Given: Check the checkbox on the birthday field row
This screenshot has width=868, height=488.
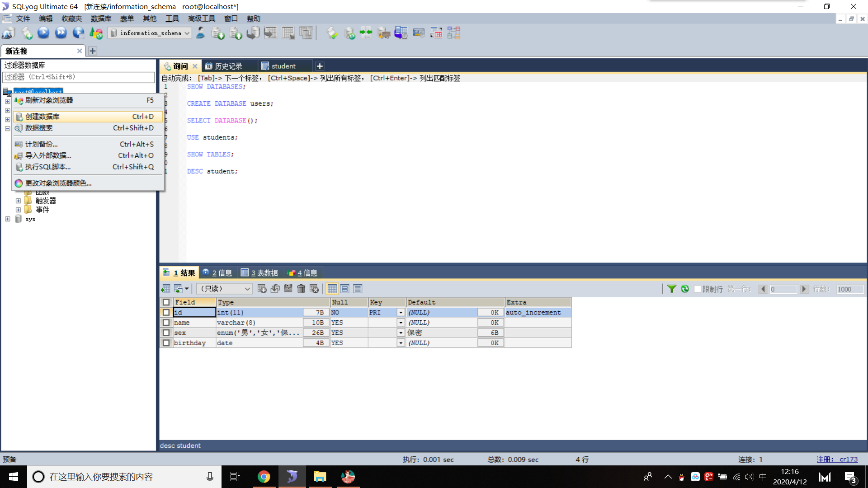Looking at the screenshot, I should click(166, 343).
